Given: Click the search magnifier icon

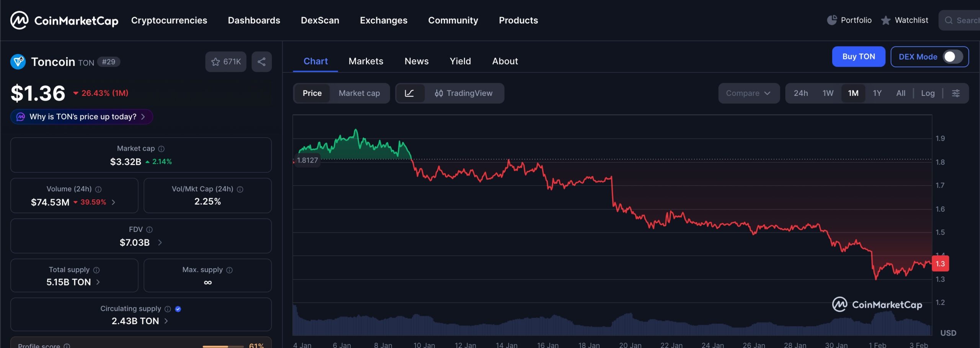Looking at the screenshot, I should (x=949, y=20).
